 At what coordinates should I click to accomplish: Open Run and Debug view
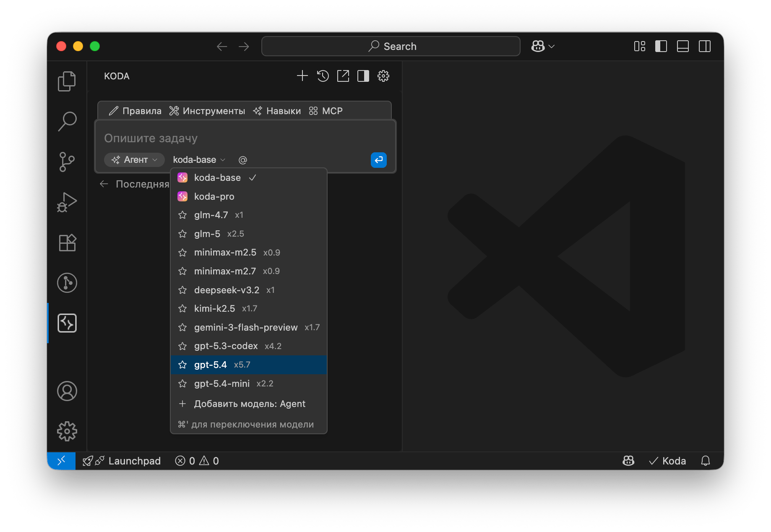(x=67, y=202)
